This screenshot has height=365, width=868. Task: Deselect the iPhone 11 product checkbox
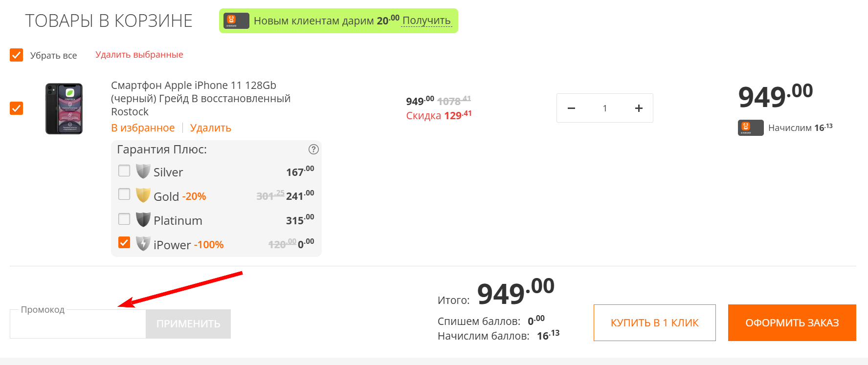click(x=16, y=108)
